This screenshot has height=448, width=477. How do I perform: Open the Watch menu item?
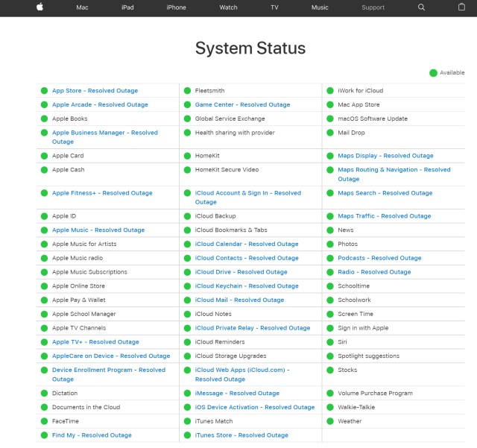pyautogui.click(x=229, y=7)
